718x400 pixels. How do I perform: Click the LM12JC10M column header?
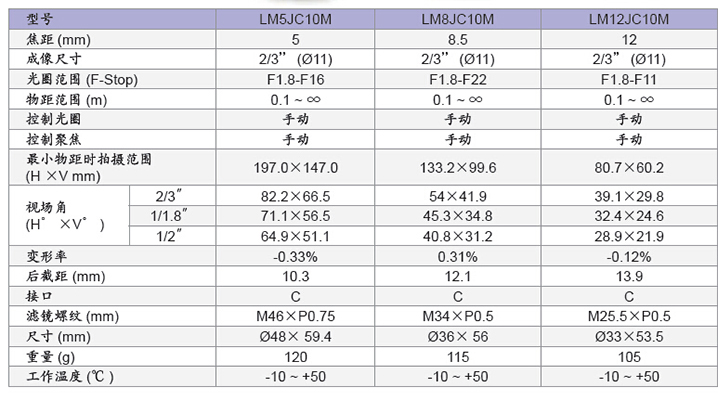point(628,16)
